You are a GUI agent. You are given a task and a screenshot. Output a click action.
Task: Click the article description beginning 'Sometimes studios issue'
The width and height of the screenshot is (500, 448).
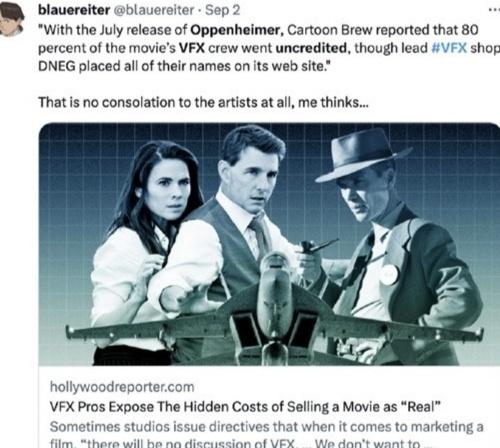[x=267, y=434]
